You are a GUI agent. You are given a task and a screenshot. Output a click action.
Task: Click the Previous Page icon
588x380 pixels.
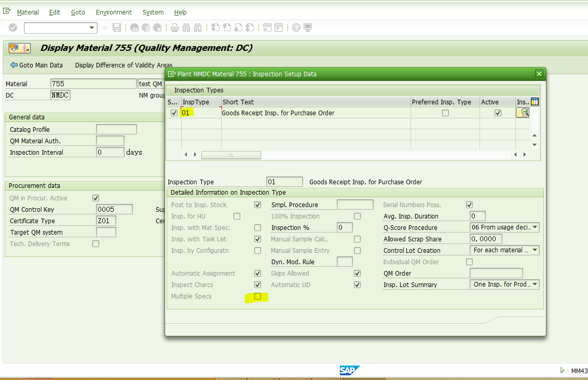[x=227, y=28]
